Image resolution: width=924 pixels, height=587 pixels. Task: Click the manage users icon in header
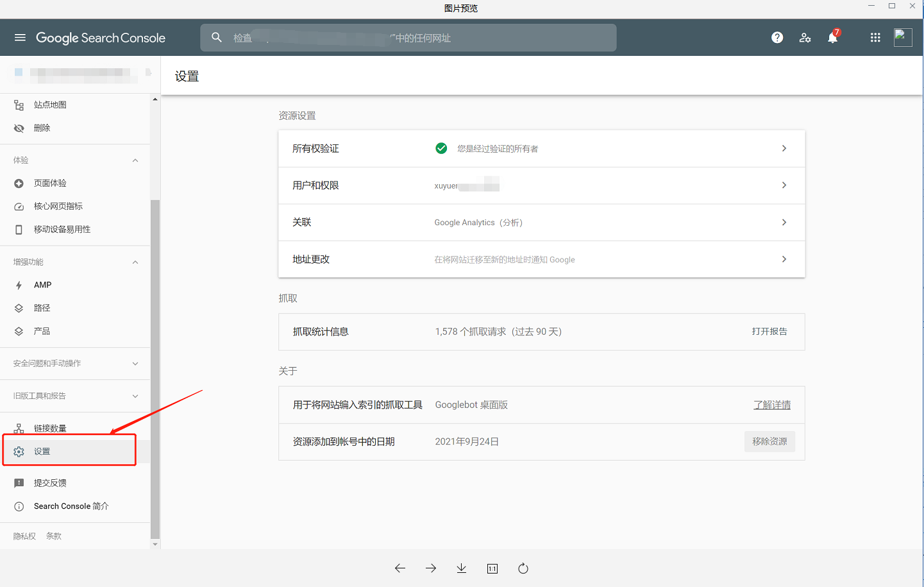805,38
